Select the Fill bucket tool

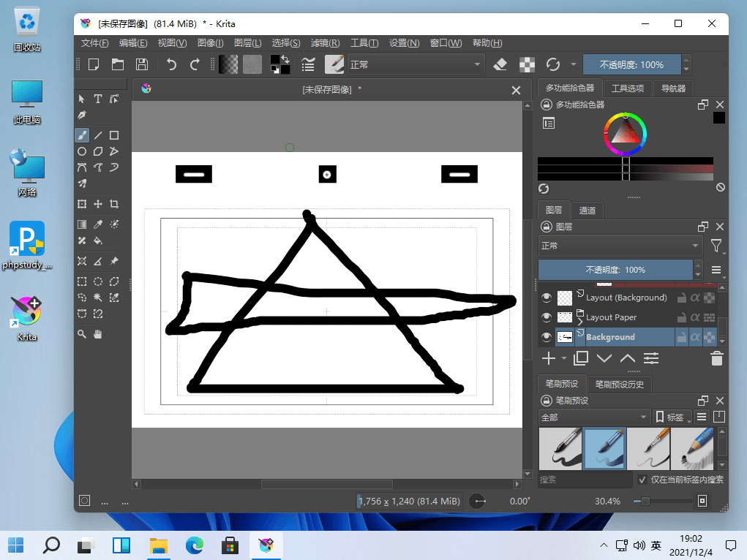click(98, 241)
